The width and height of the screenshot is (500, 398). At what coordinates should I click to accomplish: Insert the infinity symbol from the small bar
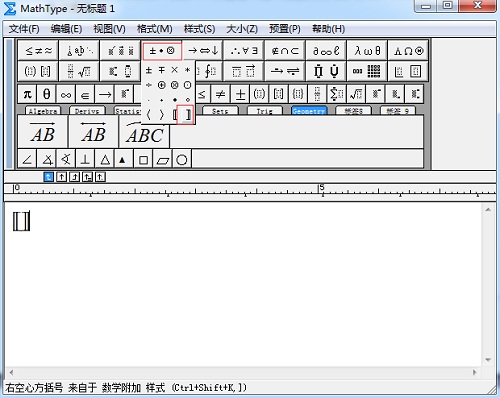(x=66, y=94)
